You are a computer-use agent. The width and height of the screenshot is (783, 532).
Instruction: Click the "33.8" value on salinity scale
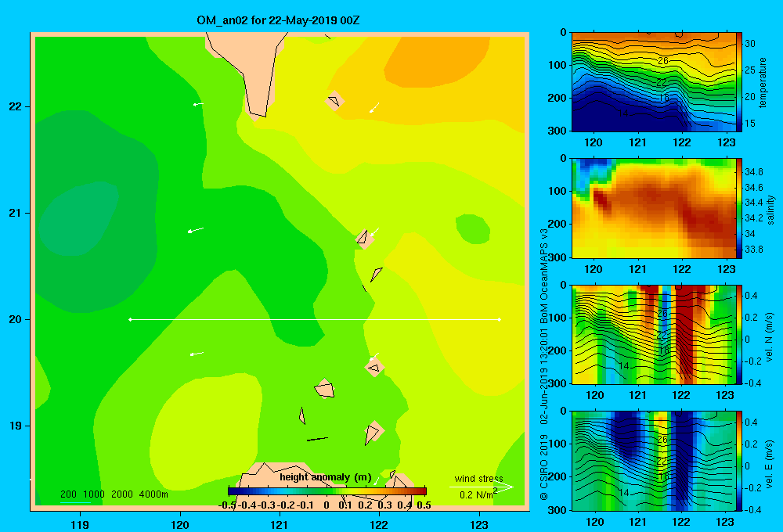(x=753, y=250)
